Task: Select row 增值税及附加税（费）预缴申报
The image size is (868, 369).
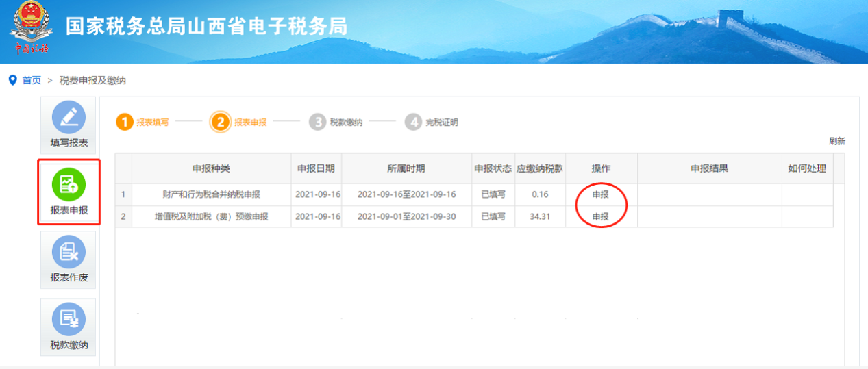Action: pyautogui.click(x=474, y=216)
